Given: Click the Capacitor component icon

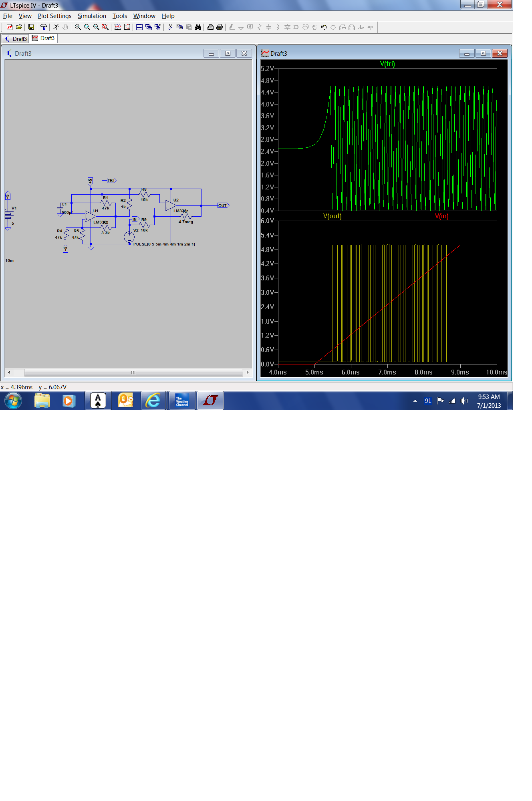Looking at the screenshot, I should point(269,27).
